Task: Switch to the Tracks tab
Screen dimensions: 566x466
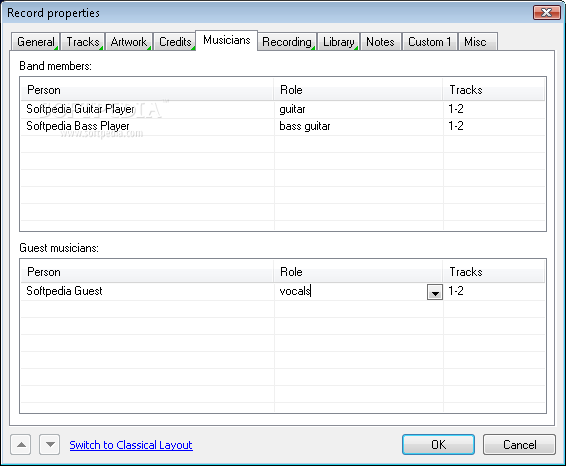Action: (x=83, y=42)
